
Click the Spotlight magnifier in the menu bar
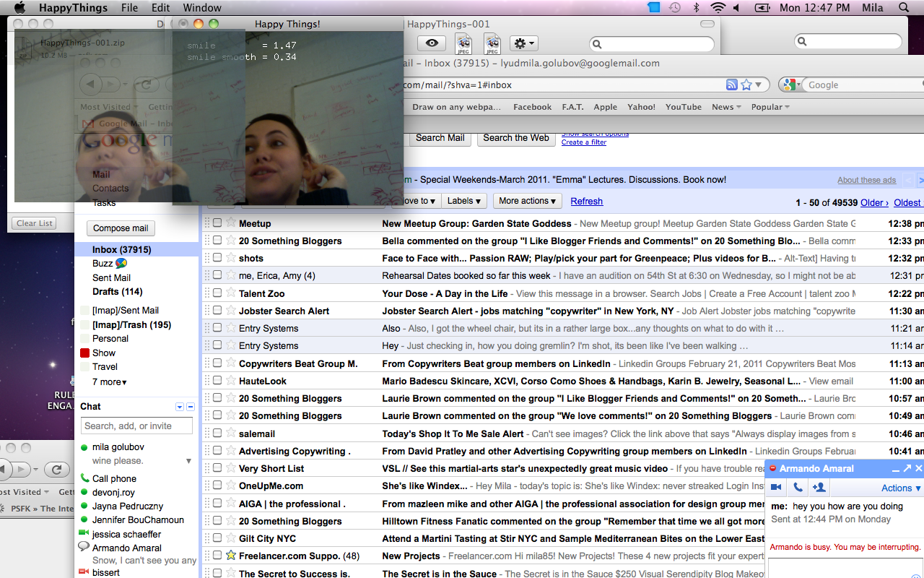pyautogui.click(x=904, y=8)
